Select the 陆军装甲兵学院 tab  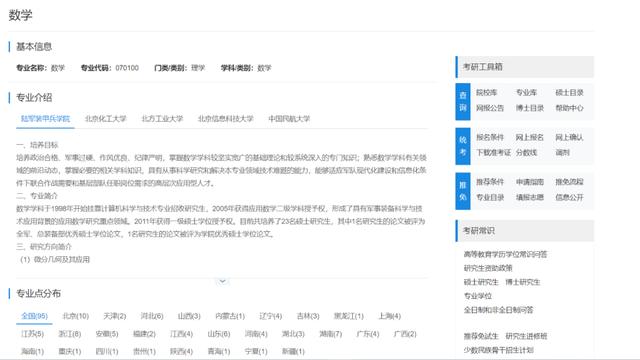(45, 119)
